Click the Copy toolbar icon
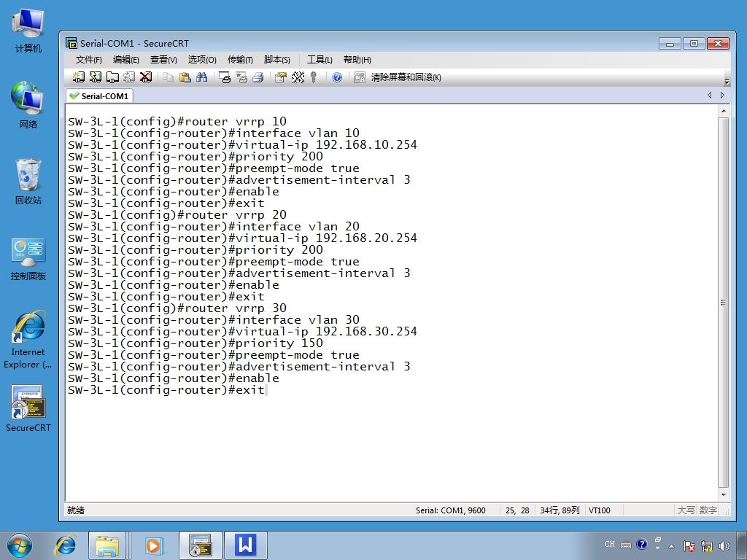This screenshot has width=747, height=560. (168, 77)
